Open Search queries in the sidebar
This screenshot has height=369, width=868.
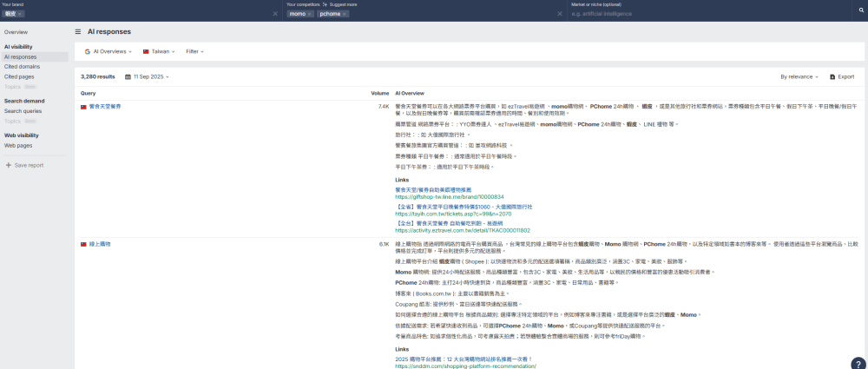click(x=23, y=111)
